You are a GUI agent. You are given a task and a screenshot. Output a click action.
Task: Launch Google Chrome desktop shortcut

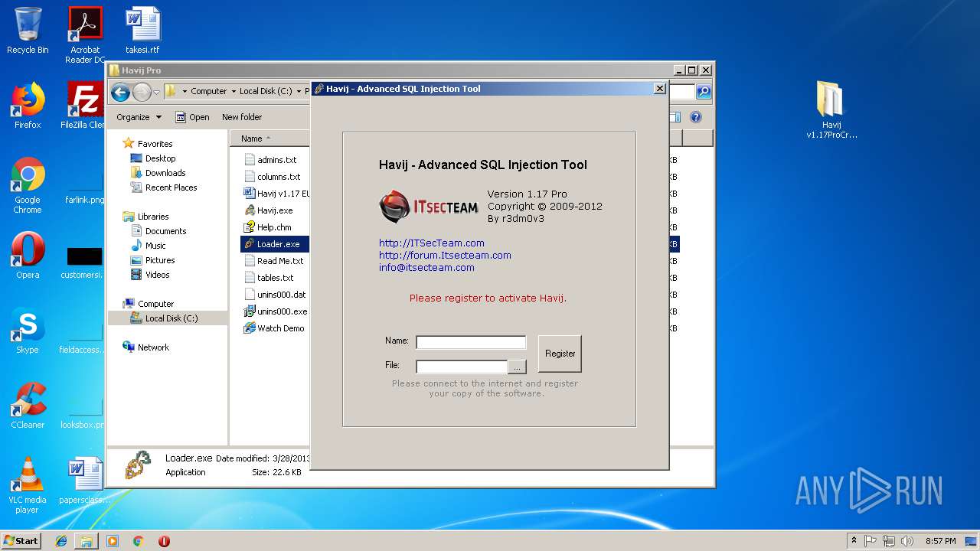point(28,185)
